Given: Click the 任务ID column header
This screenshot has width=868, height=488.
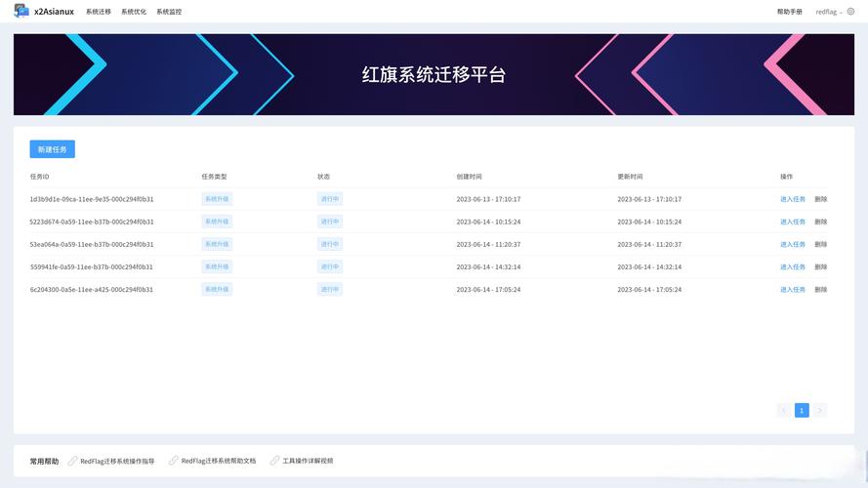Looking at the screenshot, I should point(39,177).
